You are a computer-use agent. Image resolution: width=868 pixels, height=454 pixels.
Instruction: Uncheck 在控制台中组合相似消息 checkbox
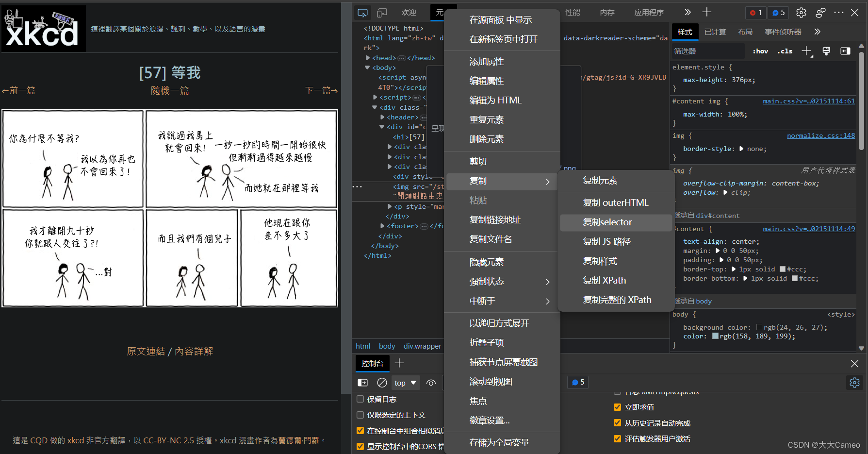(x=360, y=430)
